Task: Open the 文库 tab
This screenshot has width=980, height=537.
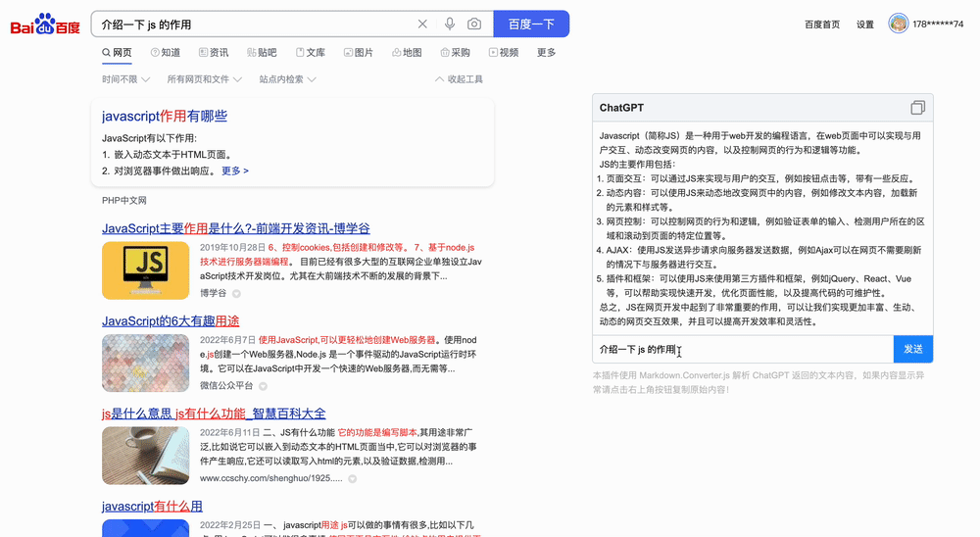Action: 311,53
